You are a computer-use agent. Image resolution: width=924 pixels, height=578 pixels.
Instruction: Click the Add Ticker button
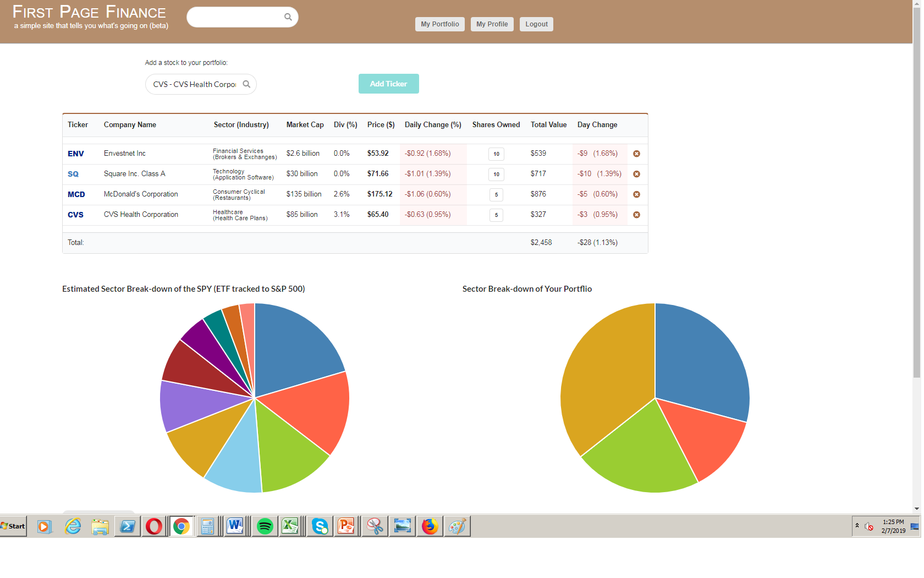pyautogui.click(x=388, y=84)
